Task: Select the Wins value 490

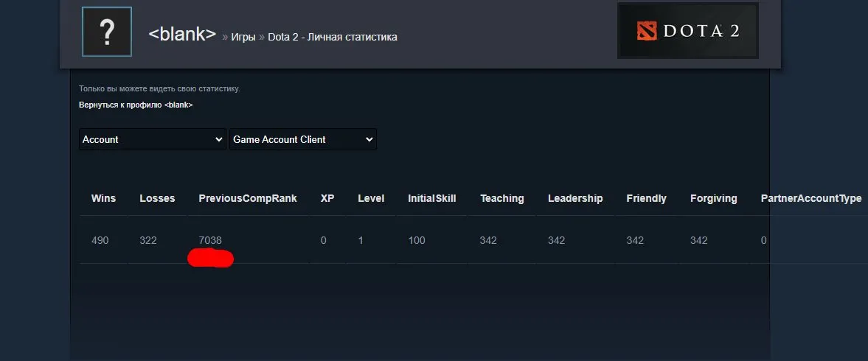Action: click(x=100, y=240)
